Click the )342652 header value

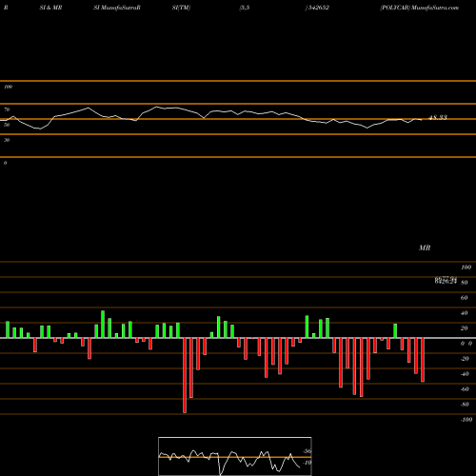click(x=317, y=8)
